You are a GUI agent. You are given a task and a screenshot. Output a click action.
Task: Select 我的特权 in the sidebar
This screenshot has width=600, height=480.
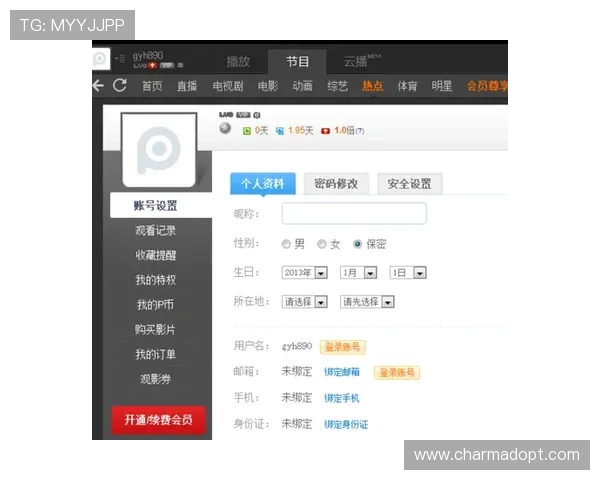[x=155, y=280]
